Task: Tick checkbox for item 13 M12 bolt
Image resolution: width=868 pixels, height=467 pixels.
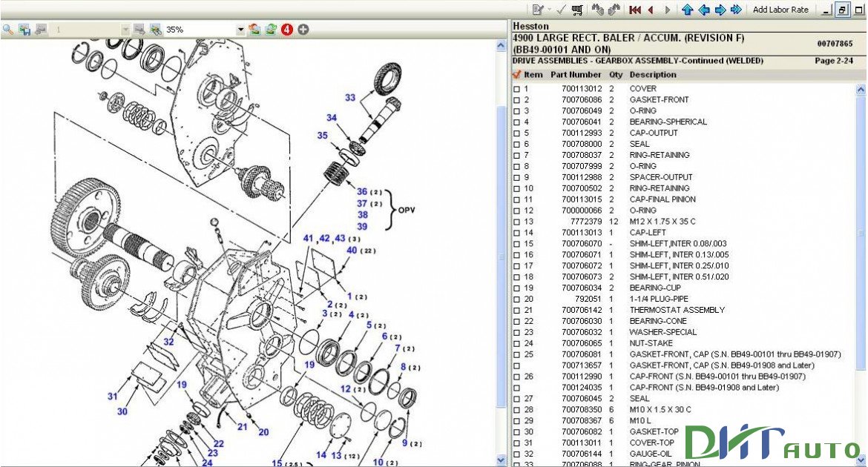Action: tap(517, 222)
